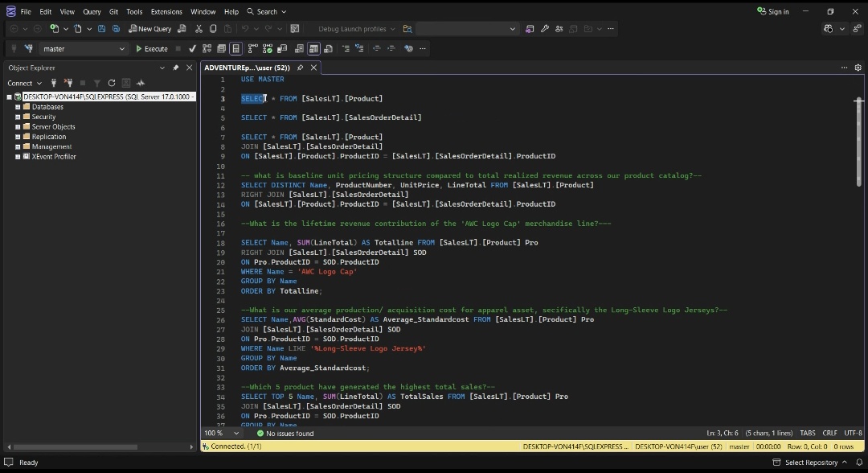Screen dimensions: 868x473
Task: Select the ADVENTUREp...\user (52) query tab
Action: click(x=247, y=68)
